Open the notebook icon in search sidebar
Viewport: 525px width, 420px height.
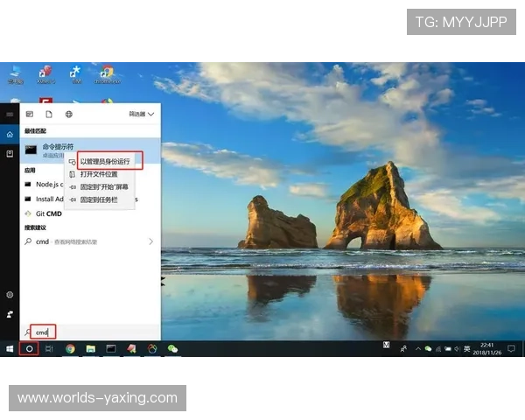(10, 153)
